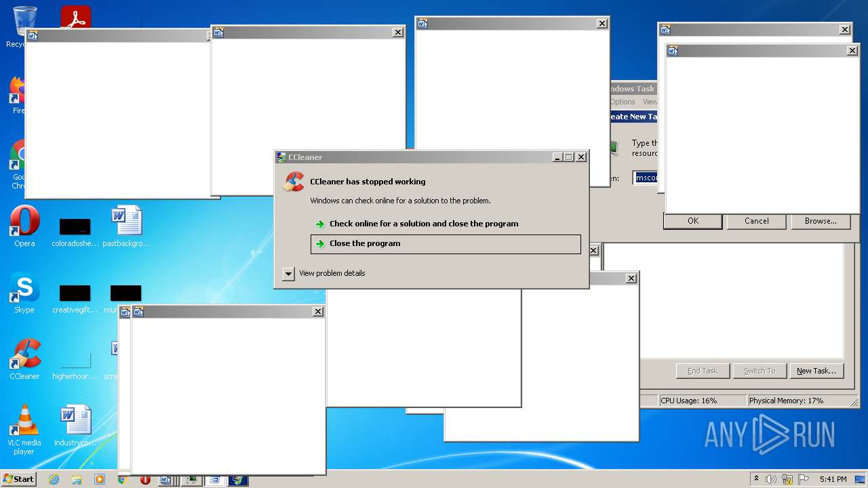Select the pastbackgro... Word document icon
Image resolution: width=868 pixels, height=488 pixels.
[x=127, y=226]
